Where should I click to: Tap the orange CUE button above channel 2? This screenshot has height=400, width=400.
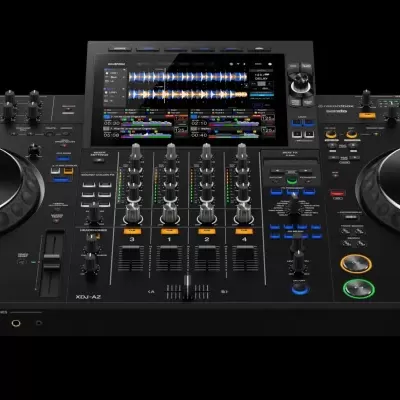[x=207, y=231]
